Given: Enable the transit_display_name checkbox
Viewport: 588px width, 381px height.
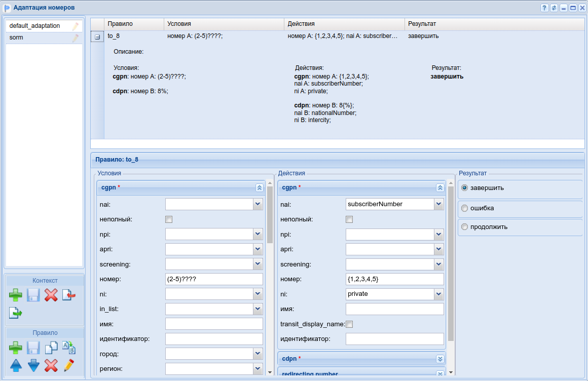Looking at the screenshot, I should coord(349,324).
